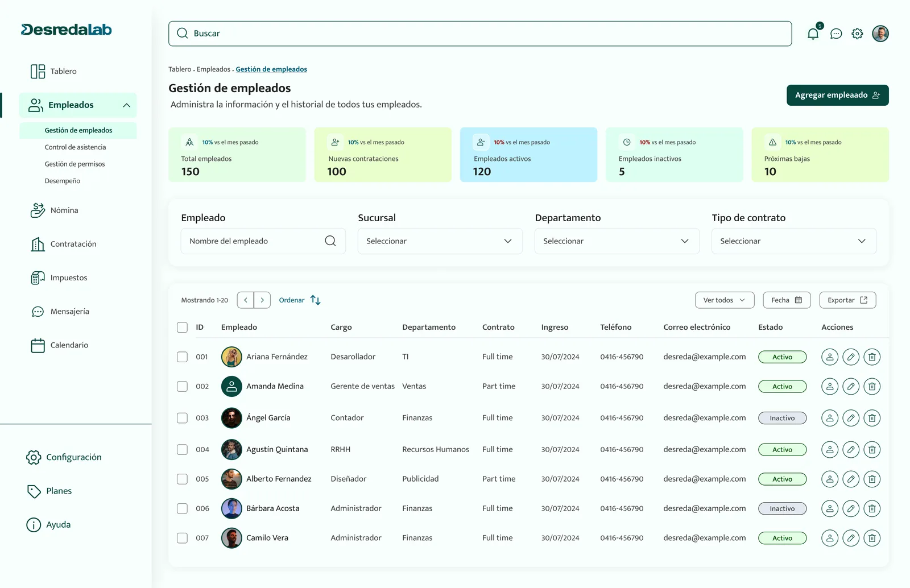The width and height of the screenshot is (910, 588).
Task: Select all rows with header checkbox
Action: point(182,328)
